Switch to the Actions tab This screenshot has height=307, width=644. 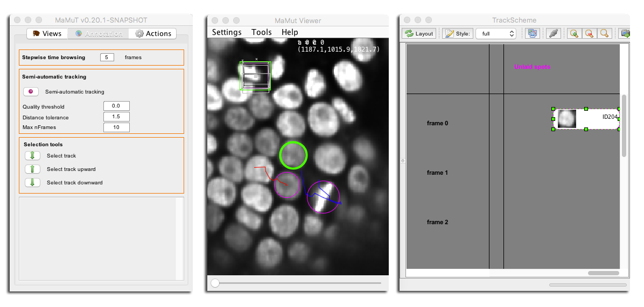click(153, 34)
